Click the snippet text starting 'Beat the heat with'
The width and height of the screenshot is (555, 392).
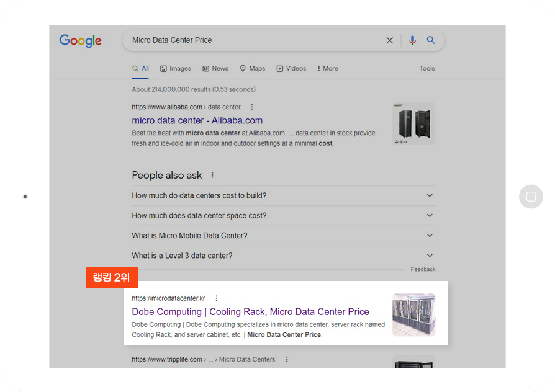[253, 138]
